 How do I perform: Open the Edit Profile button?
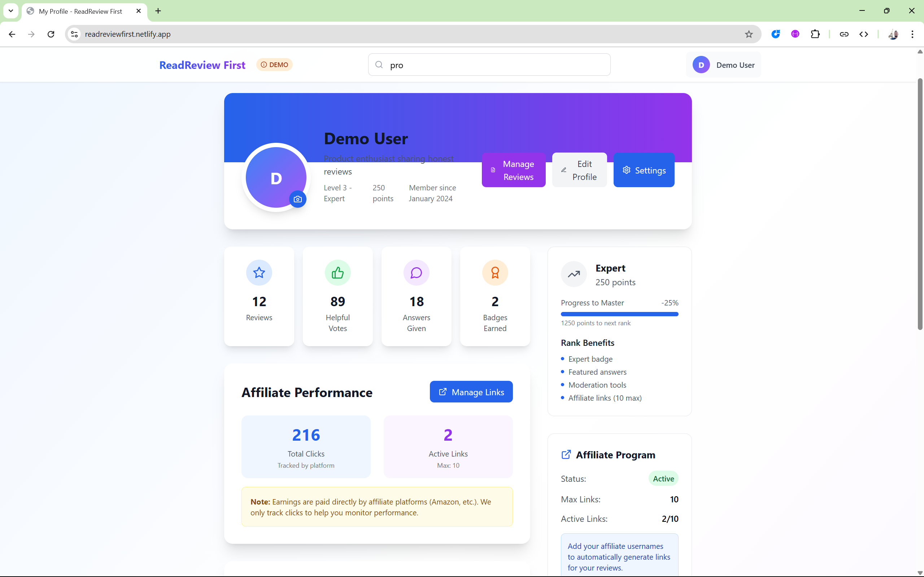coord(579,170)
